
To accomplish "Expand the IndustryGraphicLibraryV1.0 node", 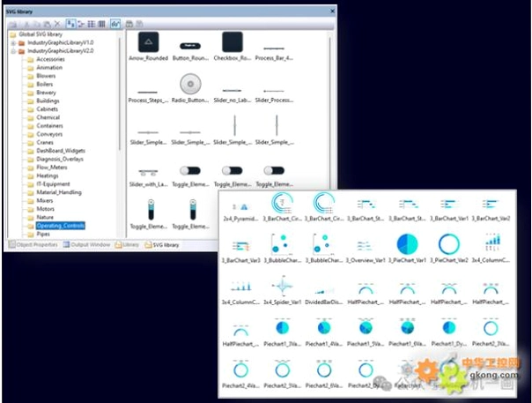I will pyautogui.click(x=13, y=43).
